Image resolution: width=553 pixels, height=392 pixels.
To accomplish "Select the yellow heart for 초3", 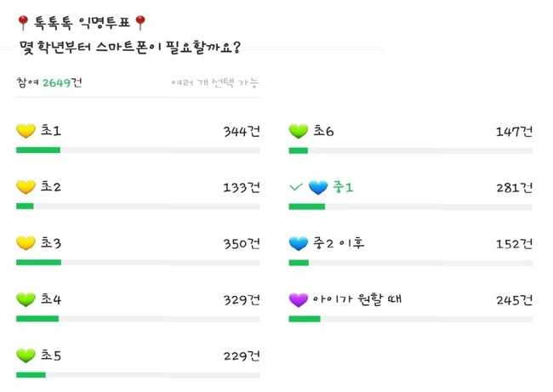I will point(26,243).
